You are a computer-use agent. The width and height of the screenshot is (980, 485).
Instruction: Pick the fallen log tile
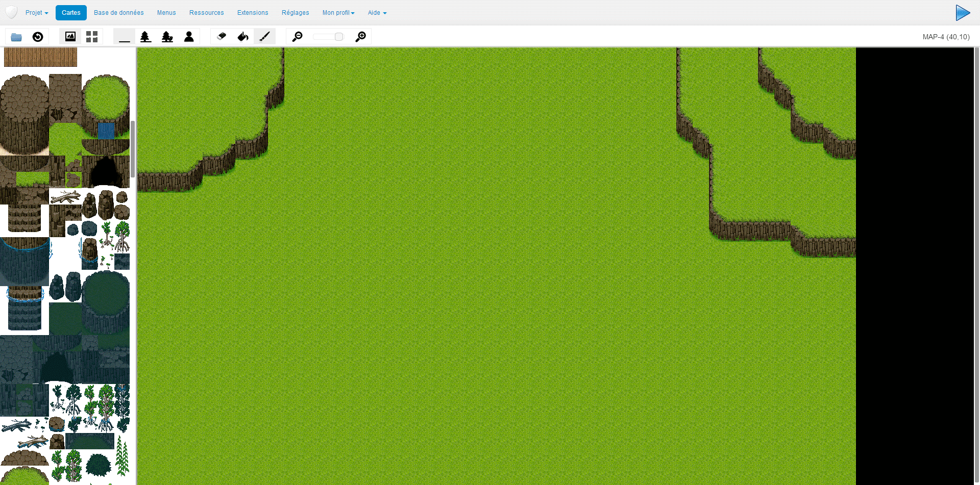pyautogui.click(x=65, y=197)
